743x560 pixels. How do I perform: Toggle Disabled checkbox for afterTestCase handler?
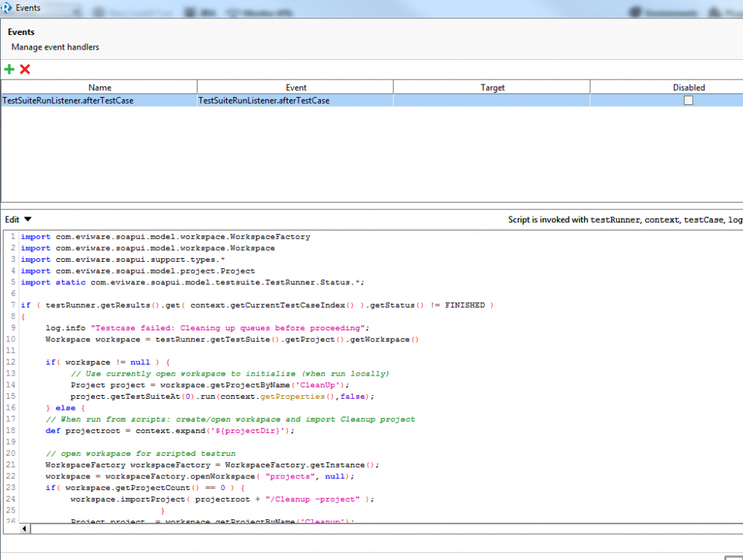pyautogui.click(x=688, y=101)
